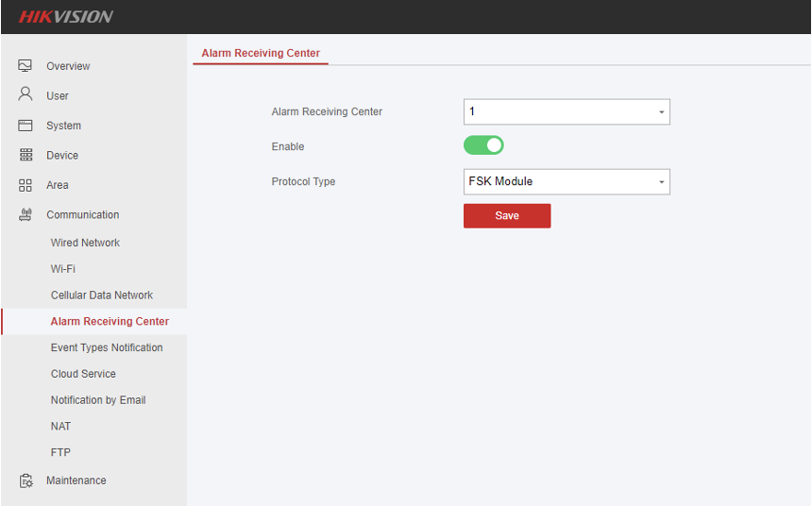812x506 pixels.
Task: Open Wired Network settings
Action: pyautogui.click(x=85, y=243)
